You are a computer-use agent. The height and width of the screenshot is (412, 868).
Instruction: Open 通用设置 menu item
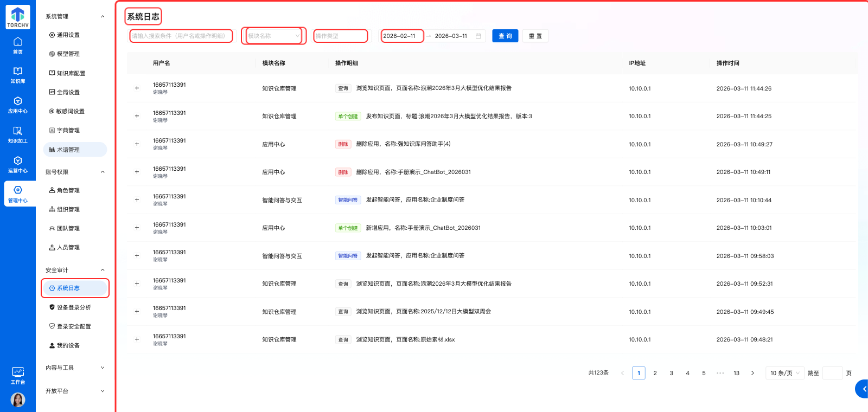coord(75,35)
